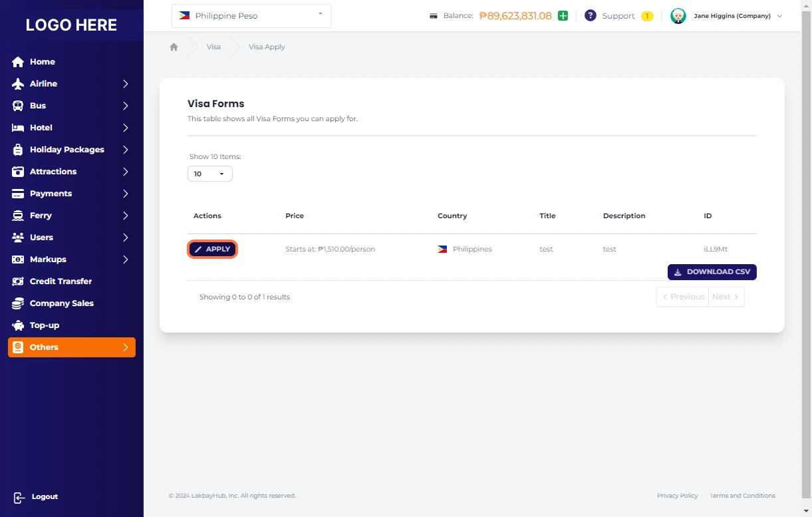
Task: Open the Show 10 Items dropdown
Action: tap(209, 174)
